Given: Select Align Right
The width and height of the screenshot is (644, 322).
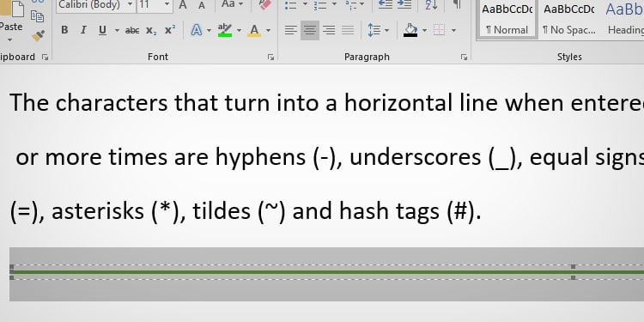Looking at the screenshot, I should point(329,30).
